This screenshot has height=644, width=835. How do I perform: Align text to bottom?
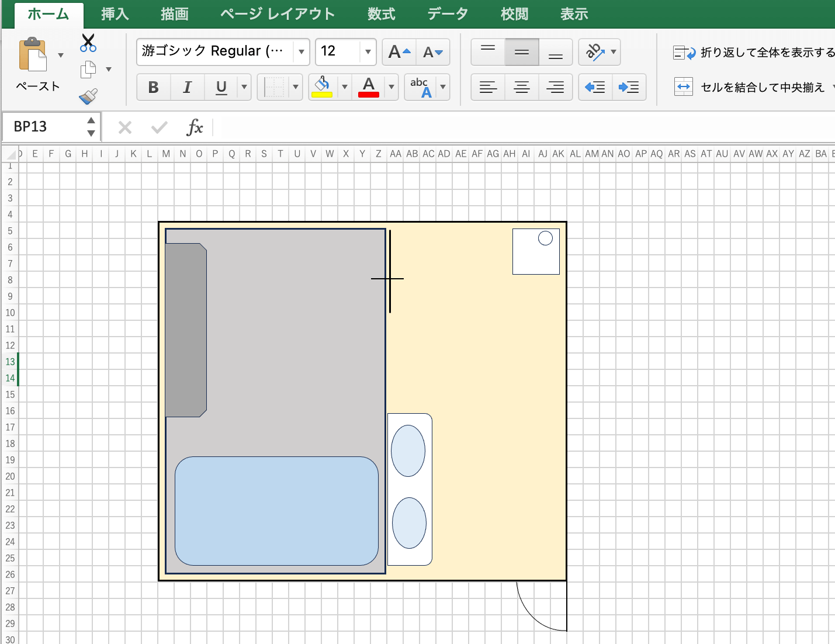click(556, 52)
